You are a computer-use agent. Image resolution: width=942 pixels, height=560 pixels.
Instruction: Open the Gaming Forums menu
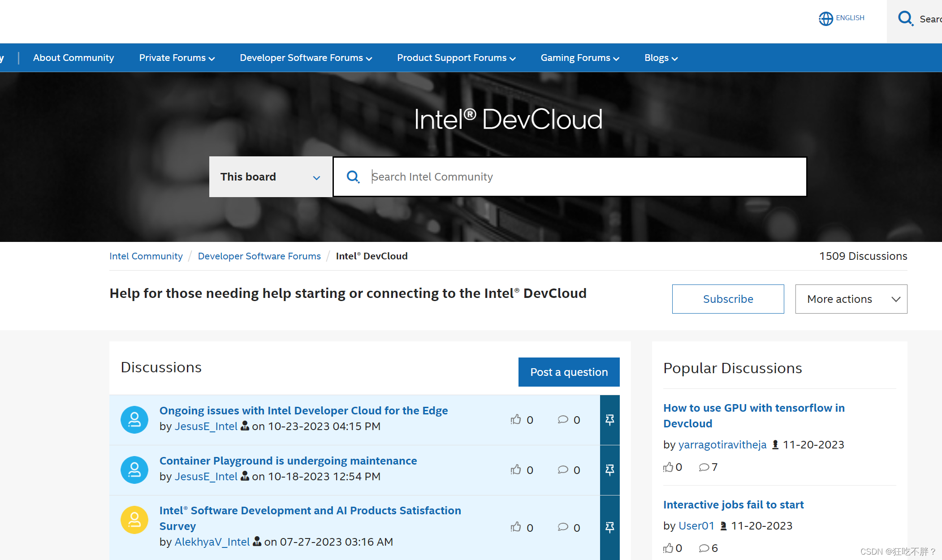(x=575, y=58)
